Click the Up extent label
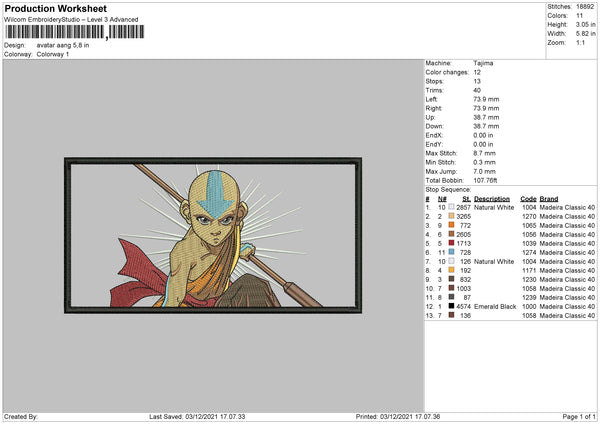 click(430, 117)
